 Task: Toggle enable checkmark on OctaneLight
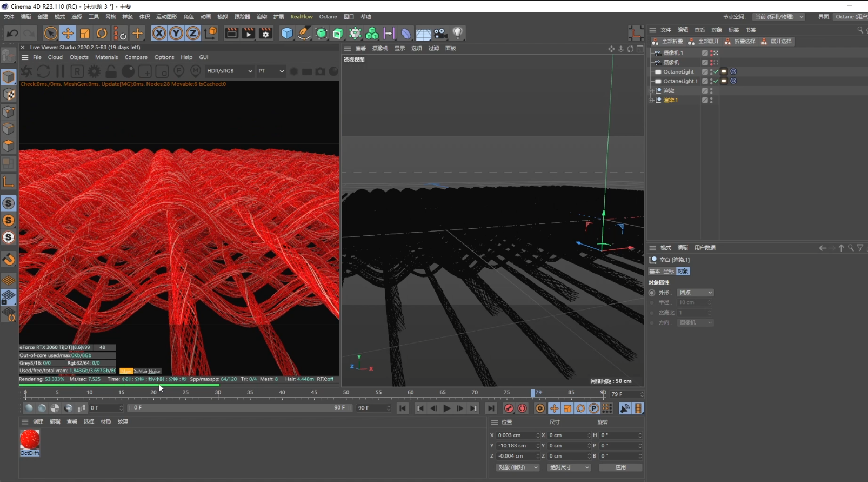click(716, 71)
